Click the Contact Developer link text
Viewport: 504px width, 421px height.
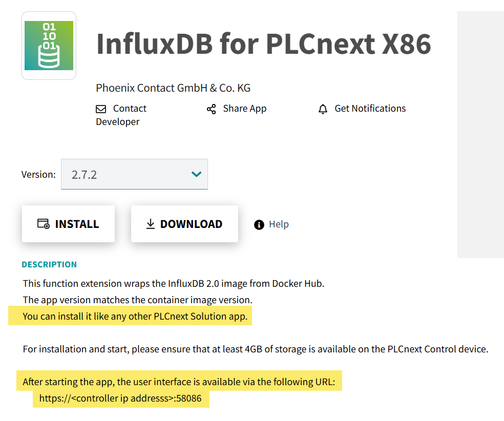tap(121, 115)
